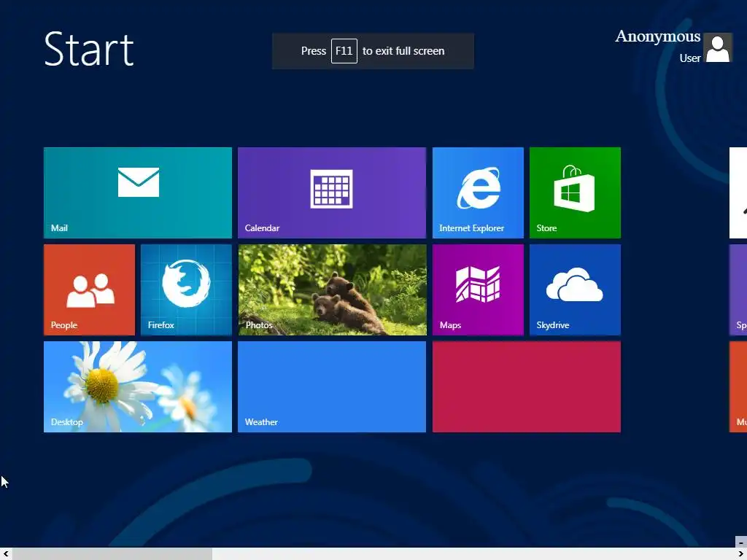
Task: Click the scrollbar left arrow
Action: click(x=6, y=554)
